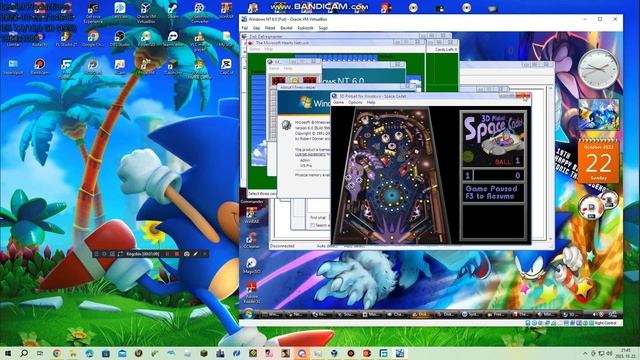This screenshot has width=640, height=360.
Task: Open FL Studio 21 desktop shortcut
Action: point(66,39)
